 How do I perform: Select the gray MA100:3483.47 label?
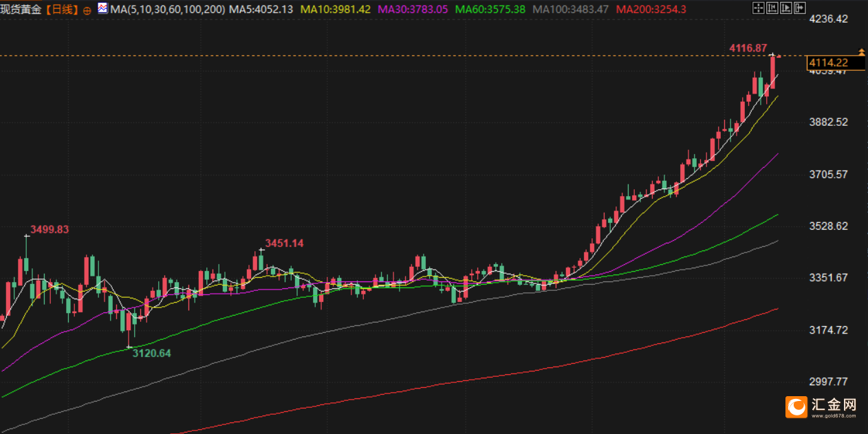570,10
